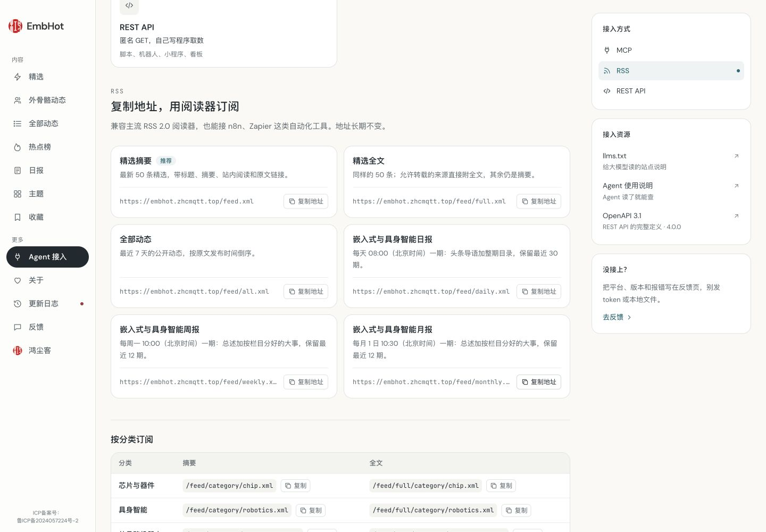Click the OpenAPI 3.1 external arrow icon
Image resolution: width=766 pixels, height=532 pixels.
tap(736, 216)
